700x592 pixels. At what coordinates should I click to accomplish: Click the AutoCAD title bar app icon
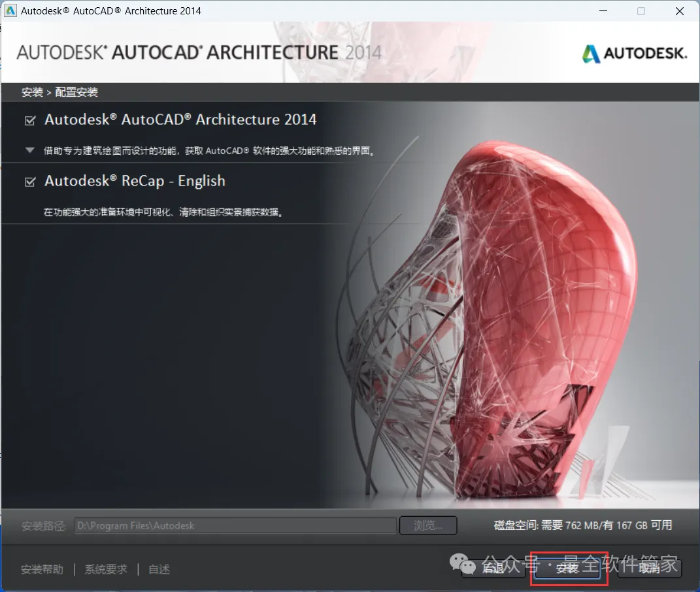10,10
